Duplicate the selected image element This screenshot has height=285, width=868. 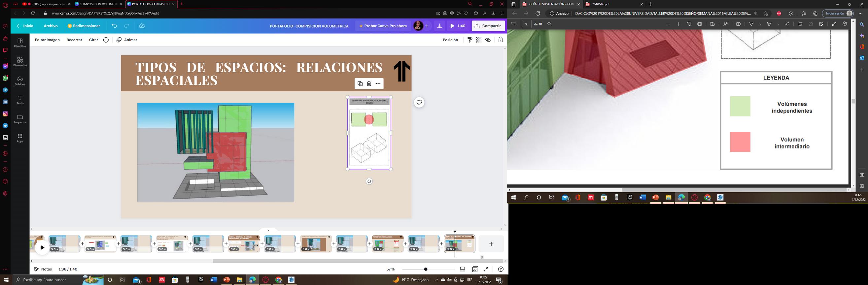click(360, 83)
